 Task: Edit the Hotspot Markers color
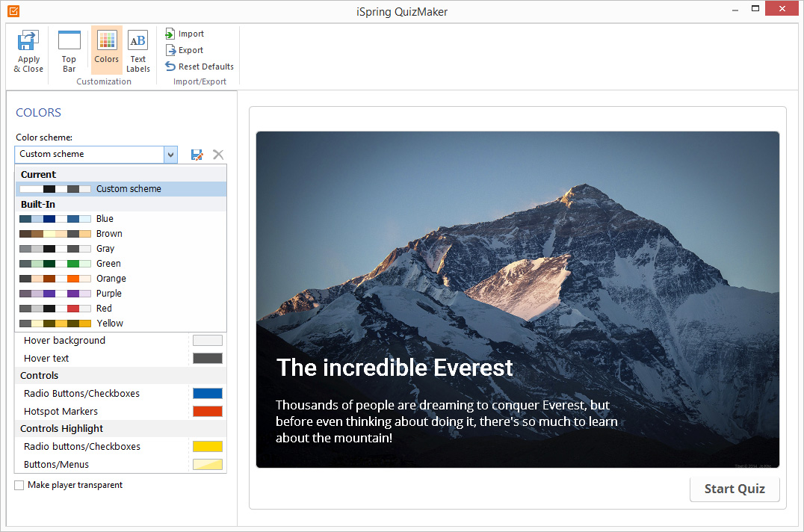(x=207, y=411)
